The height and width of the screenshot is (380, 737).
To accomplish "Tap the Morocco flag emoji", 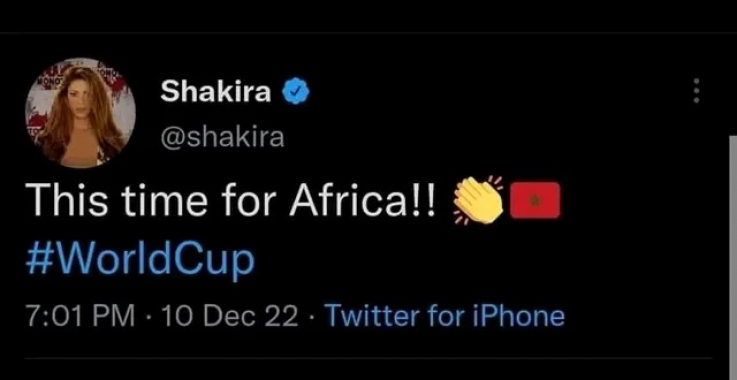I will 535,200.
